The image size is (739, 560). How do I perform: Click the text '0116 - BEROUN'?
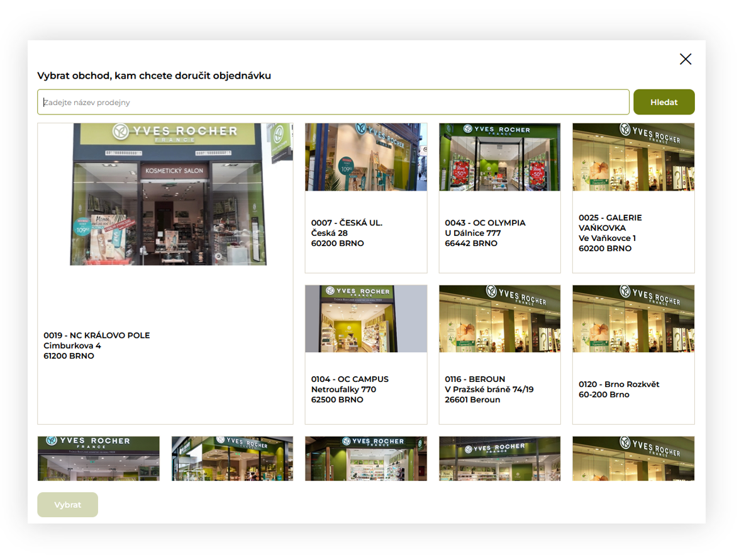pyautogui.click(x=475, y=379)
